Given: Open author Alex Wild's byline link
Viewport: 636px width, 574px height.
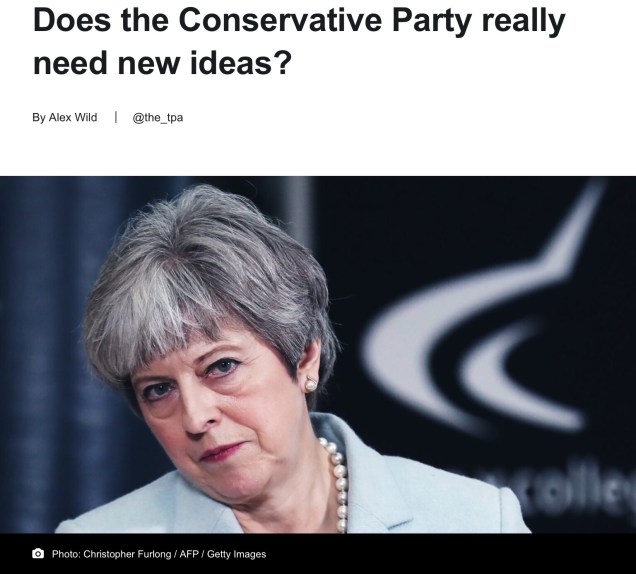Looking at the screenshot, I should [73, 117].
